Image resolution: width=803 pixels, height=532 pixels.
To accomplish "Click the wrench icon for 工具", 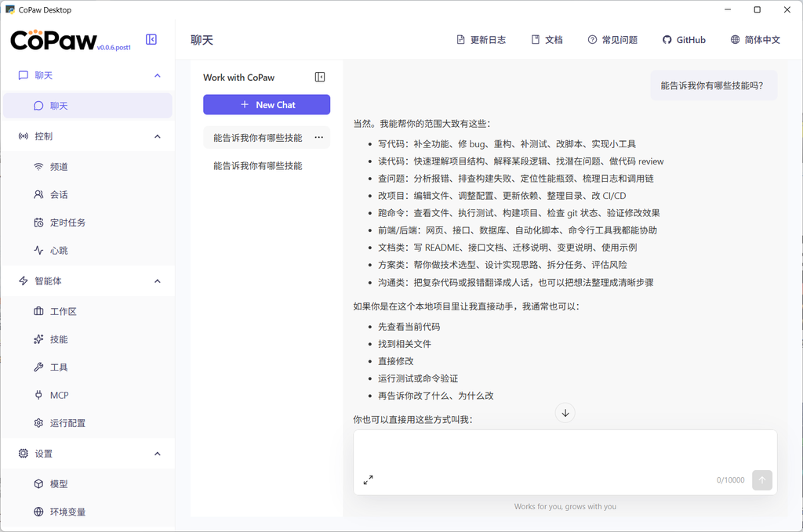I will click(38, 367).
